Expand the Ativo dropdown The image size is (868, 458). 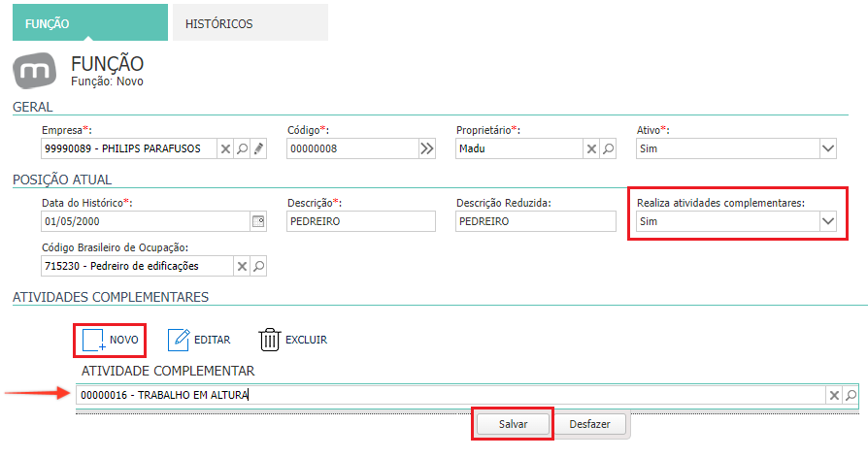click(827, 148)
